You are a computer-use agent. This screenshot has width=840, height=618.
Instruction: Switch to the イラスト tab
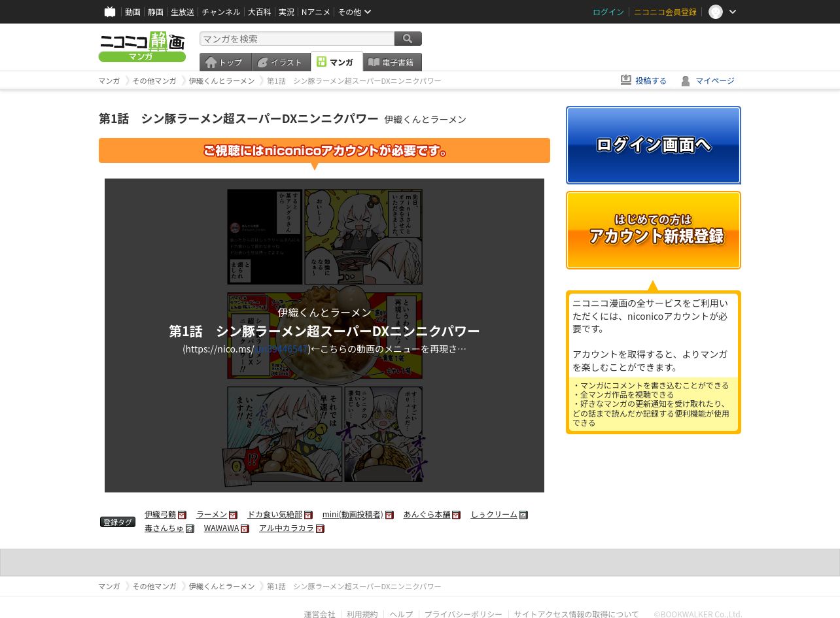281,62
